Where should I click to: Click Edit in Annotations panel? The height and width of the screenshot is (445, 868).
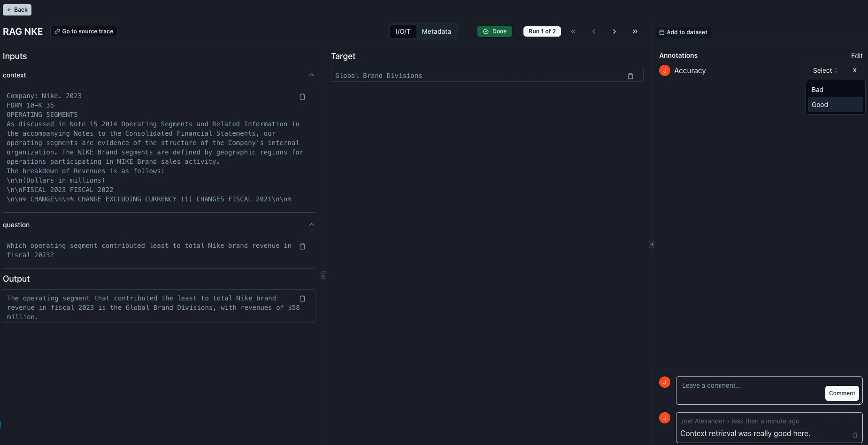[857, 56]
